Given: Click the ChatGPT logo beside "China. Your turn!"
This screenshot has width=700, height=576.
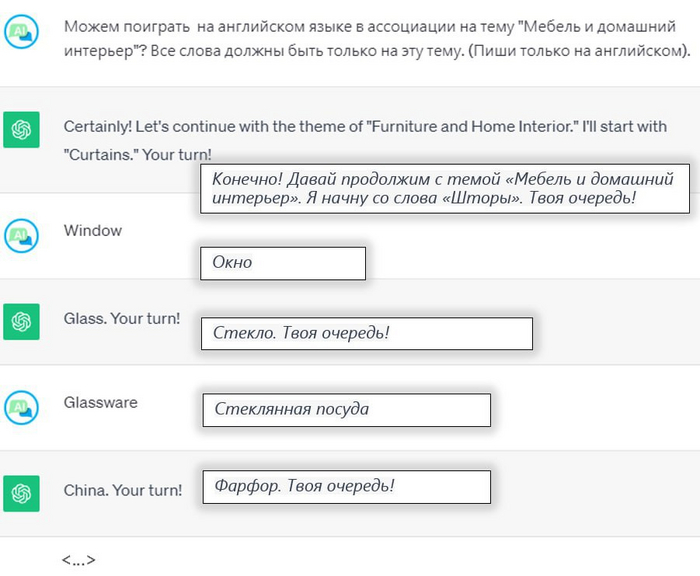Looking at the screenshot, I should [21, 492].
